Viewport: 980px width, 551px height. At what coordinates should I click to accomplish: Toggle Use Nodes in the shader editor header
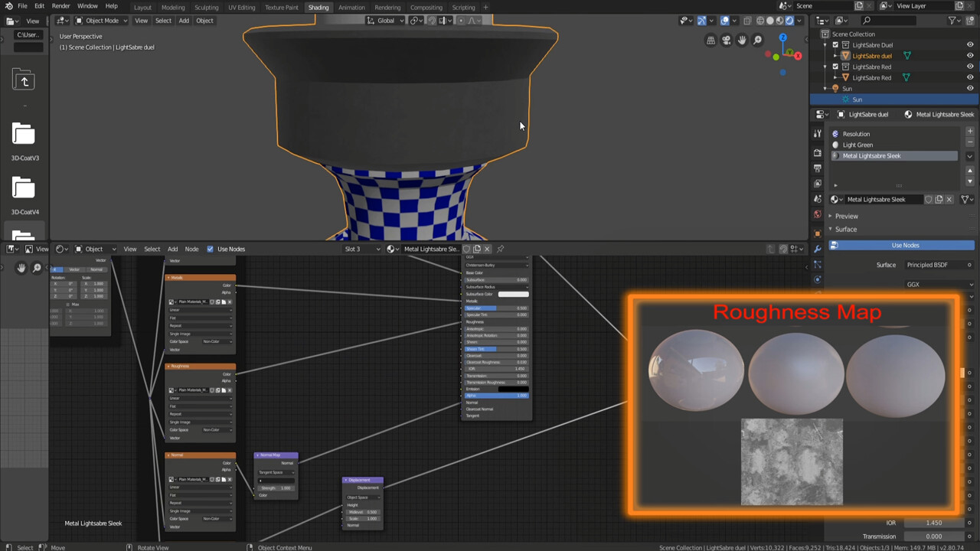(211, 249)
